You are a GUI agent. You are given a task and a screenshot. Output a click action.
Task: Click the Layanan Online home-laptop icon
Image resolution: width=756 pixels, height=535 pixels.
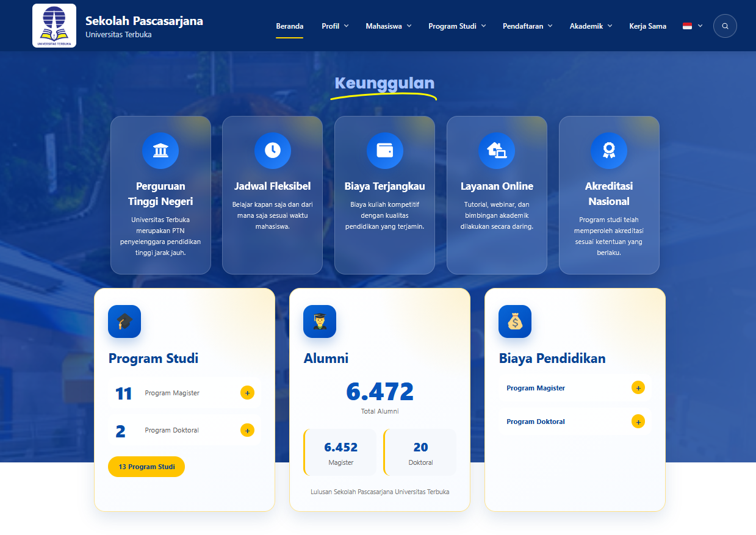click(497, 151)
